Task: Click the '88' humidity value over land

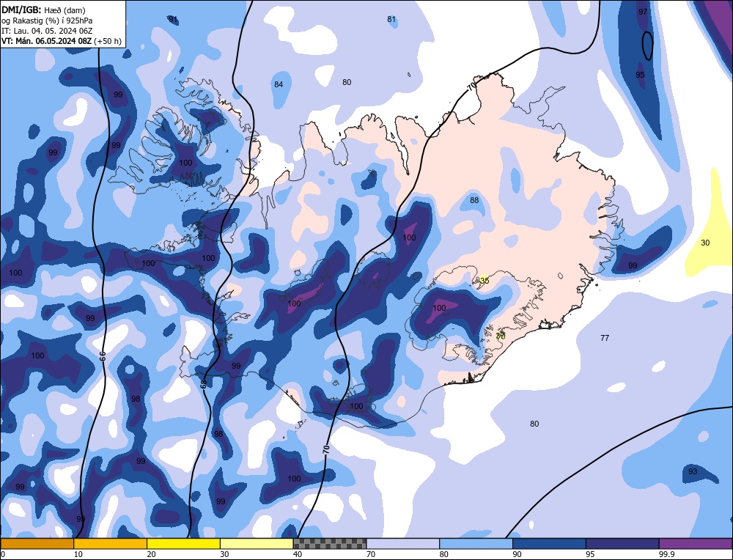Action: tap(474, 200)
